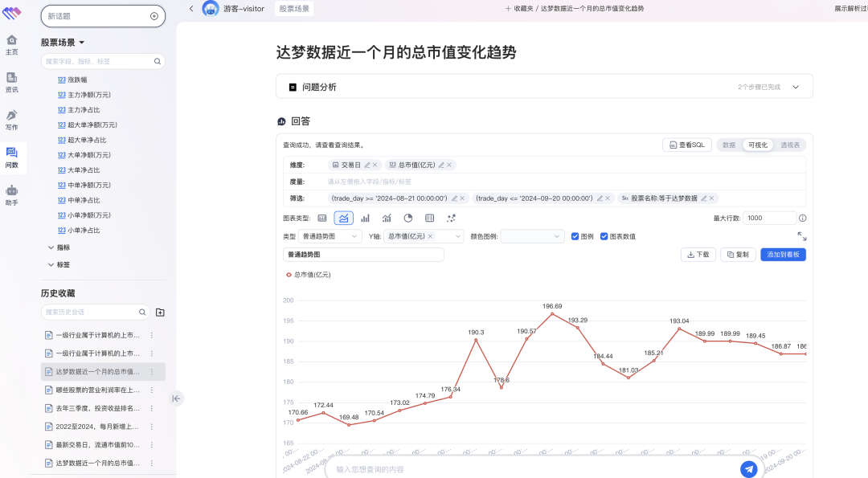Click the 添加到看板 button
868x478 pixels.
[784, 255]
